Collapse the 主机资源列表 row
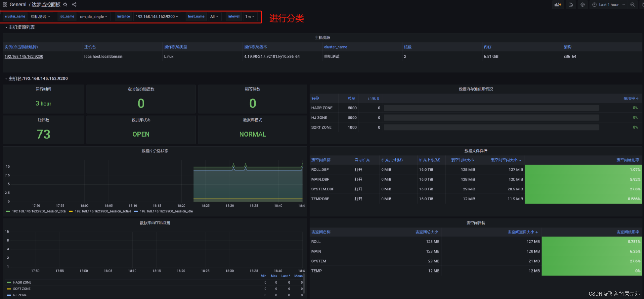 [x=20, y=27]
